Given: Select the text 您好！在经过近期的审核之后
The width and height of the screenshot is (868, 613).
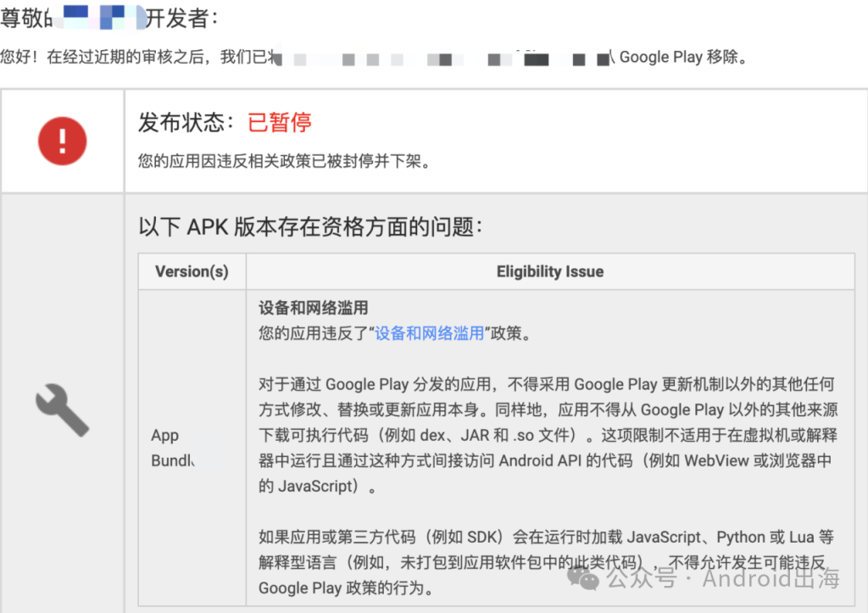Looking at the screenshot, I should coord(102,57).
